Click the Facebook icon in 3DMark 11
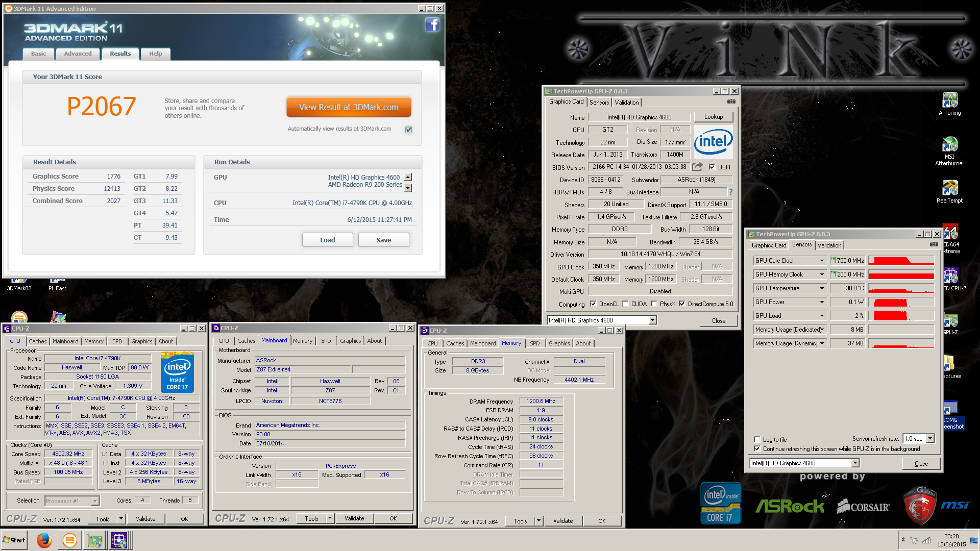 click(432, 24)
